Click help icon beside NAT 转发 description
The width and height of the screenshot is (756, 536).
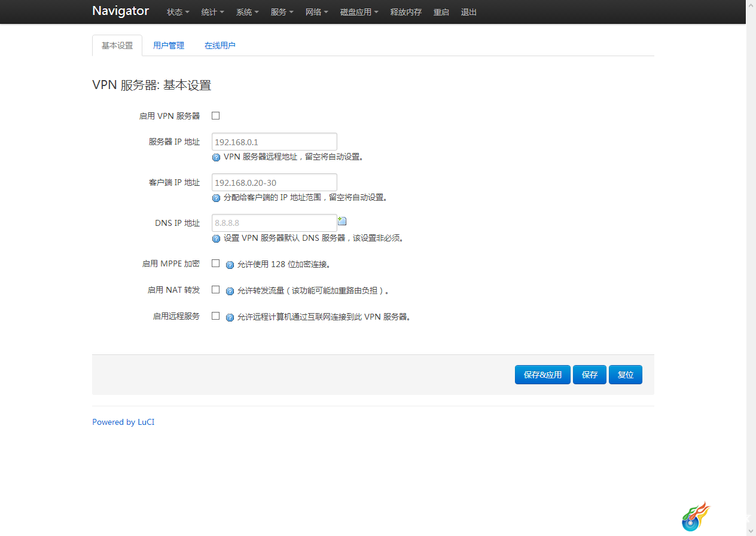point(230,292)
